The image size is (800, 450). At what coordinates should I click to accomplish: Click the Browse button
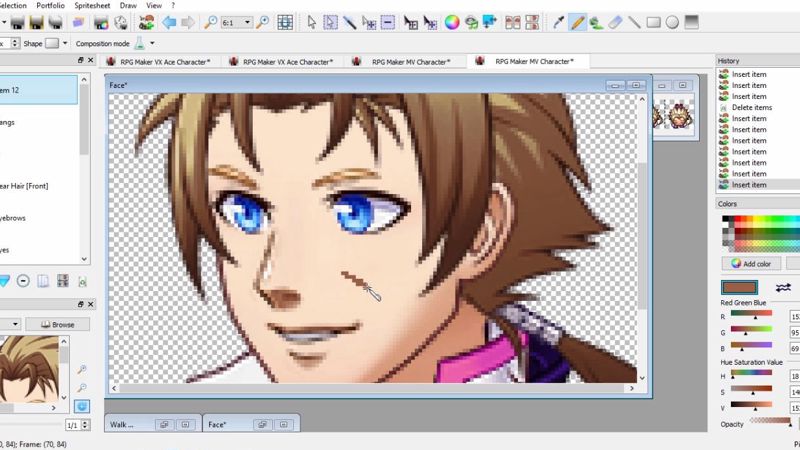(x=58, y=324)
